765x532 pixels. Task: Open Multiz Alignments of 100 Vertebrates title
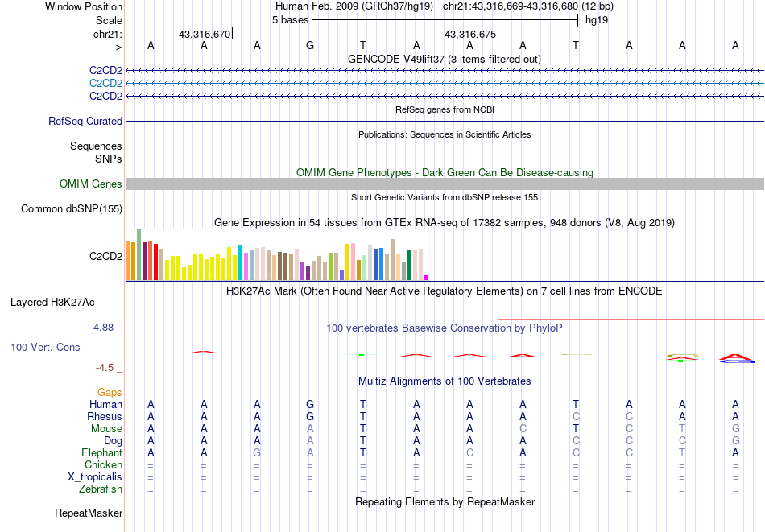tap(445, 381)
